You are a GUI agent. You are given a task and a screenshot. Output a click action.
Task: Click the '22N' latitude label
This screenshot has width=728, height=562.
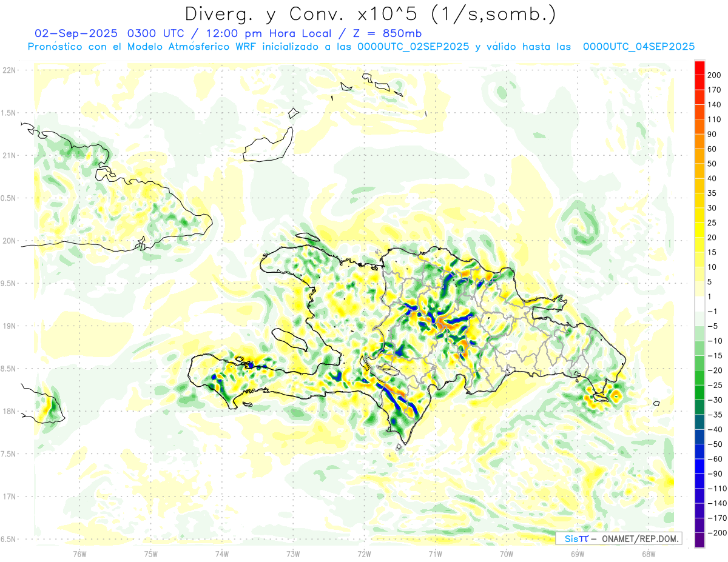(8, 70)
